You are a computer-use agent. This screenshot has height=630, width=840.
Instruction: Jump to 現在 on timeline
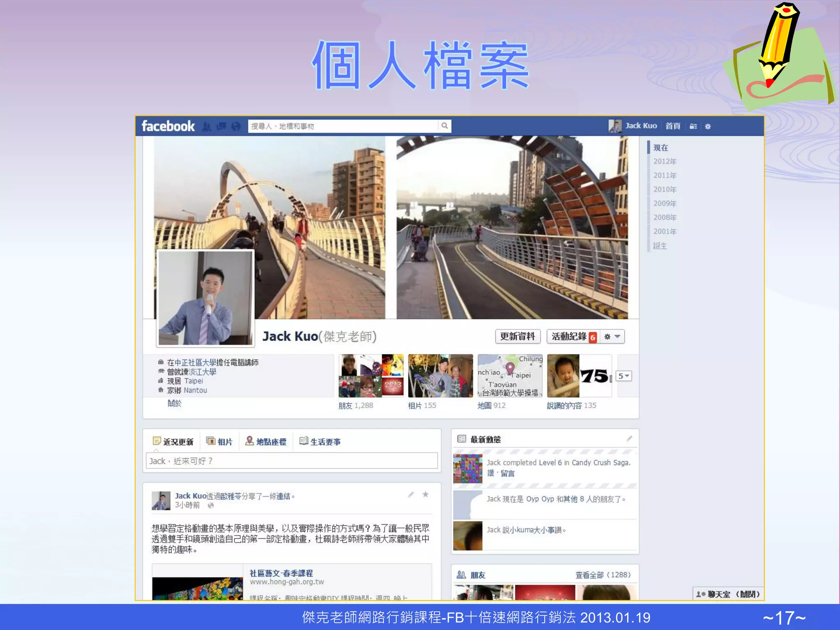pos(661,148)
